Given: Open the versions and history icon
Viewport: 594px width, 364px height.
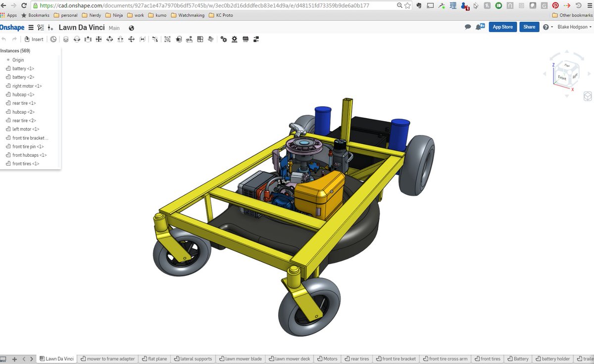Looking at the screenshot, I should pyautogui.click(x=41, y=28).
